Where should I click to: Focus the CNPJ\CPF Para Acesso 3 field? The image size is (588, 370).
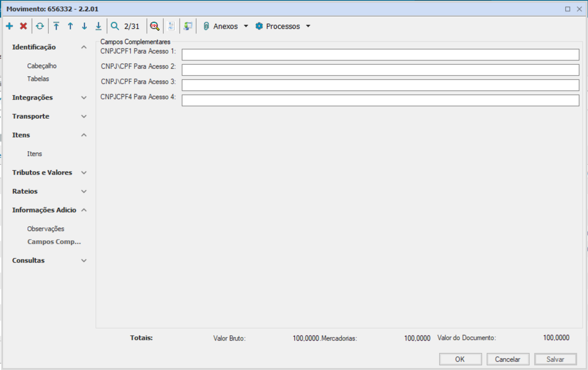pyautogui.click(x=380, y=85)
